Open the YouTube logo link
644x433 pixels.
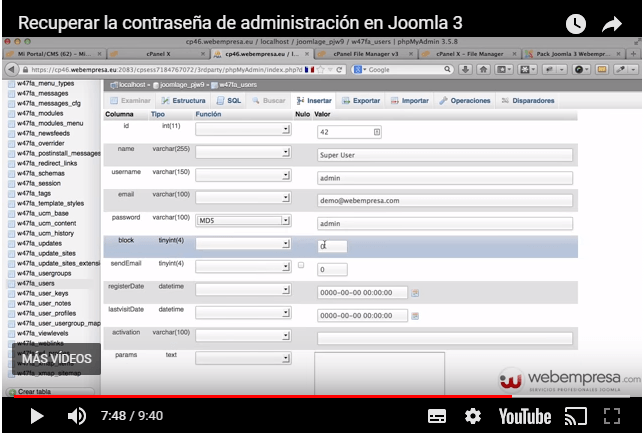coord(525,416)
